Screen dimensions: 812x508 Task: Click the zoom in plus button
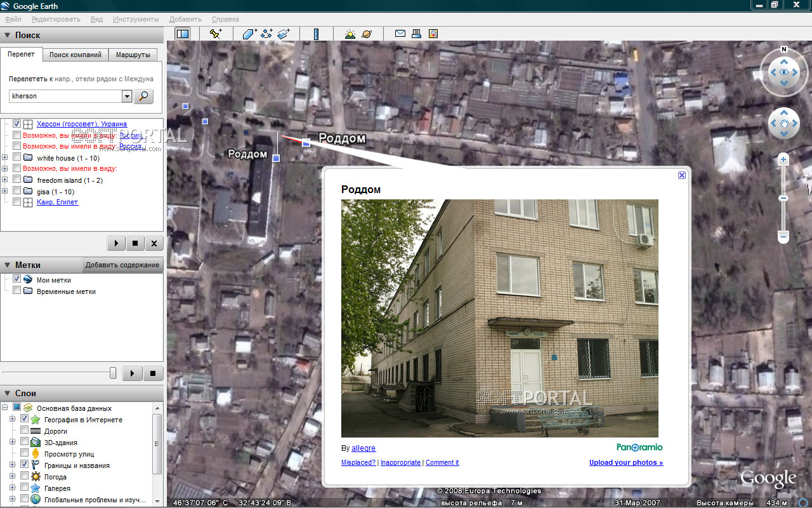coord(783,160)
